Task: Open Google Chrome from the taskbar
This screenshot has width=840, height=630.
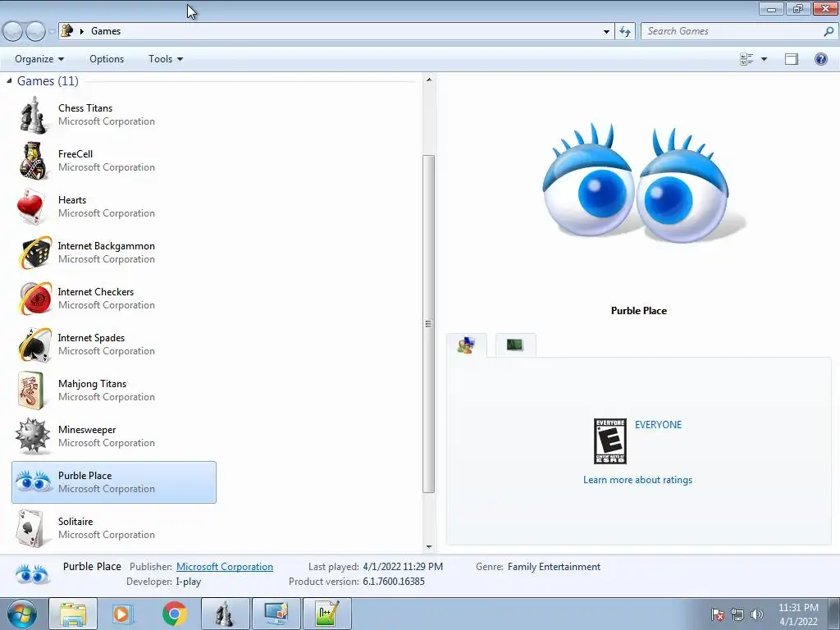Action: 174,614
